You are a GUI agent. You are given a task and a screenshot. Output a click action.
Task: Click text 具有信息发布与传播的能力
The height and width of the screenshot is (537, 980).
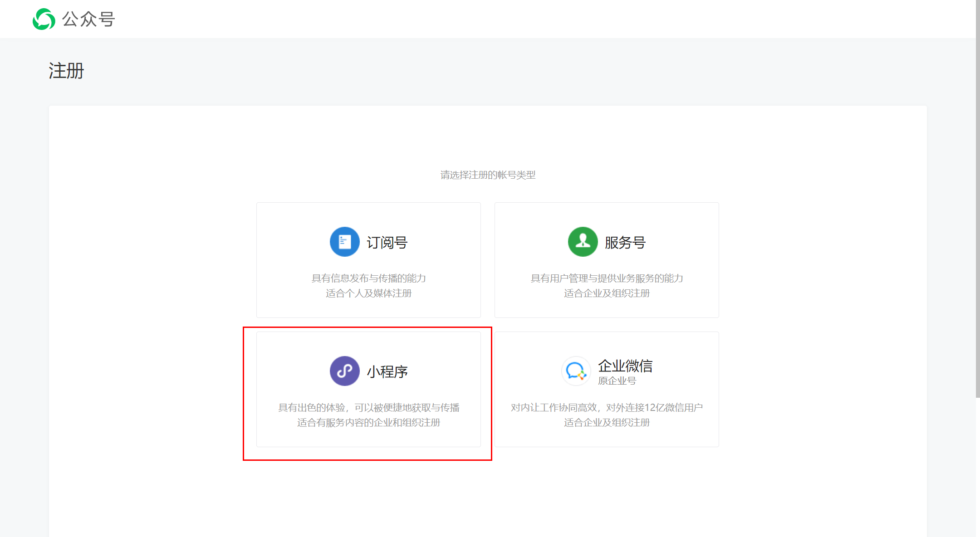click(x=368, y=278)
